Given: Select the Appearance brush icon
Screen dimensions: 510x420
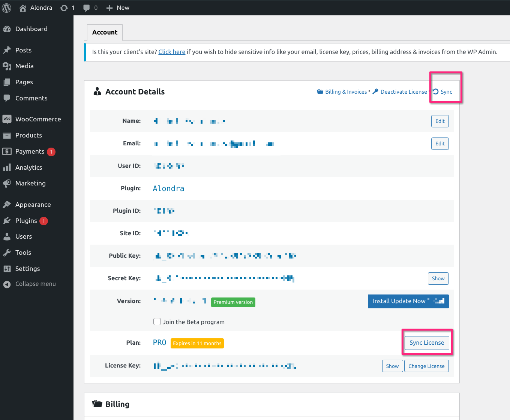Looking at the screenshot, I should point(7,204).
